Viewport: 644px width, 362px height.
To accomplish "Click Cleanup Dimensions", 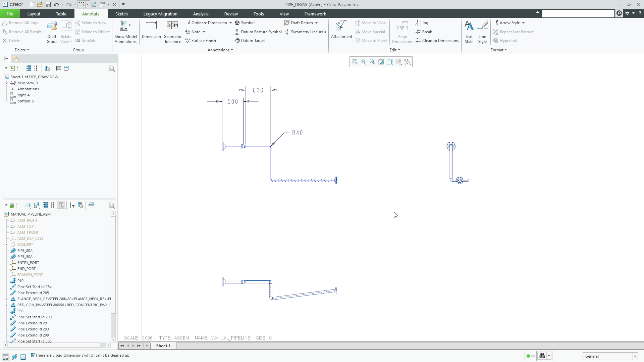I will tap(437, 41).
